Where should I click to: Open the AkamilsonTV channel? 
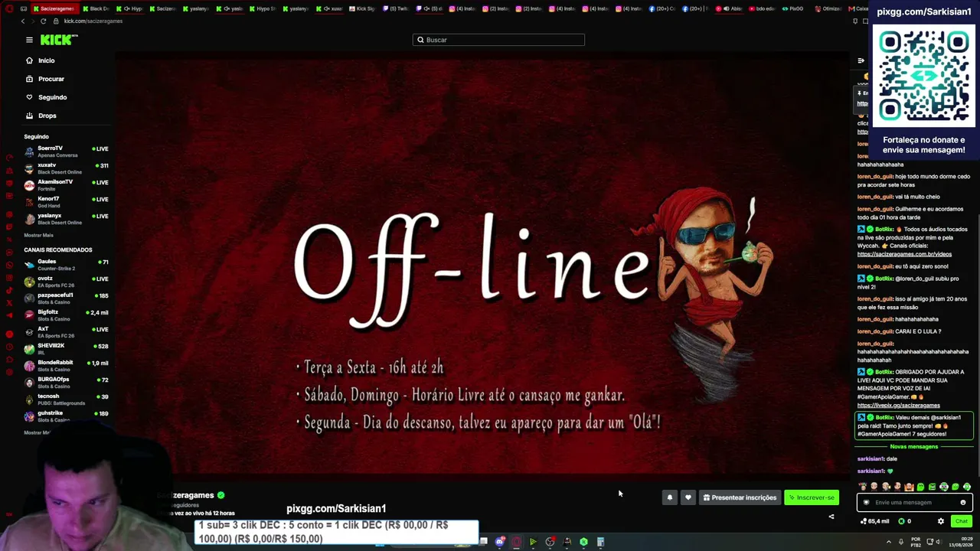[x=67, y=185]
